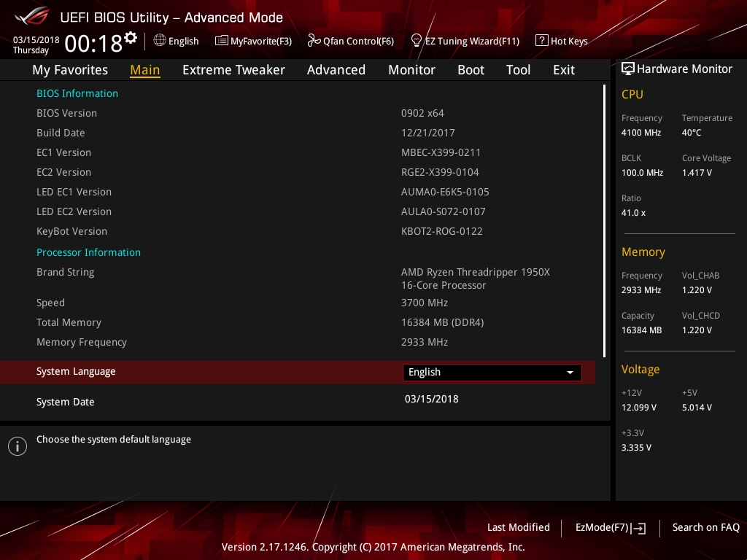Viewport: 747px width, 560px height.
Task: Open Hot Keys question mark icon
Action: point(542,41)
